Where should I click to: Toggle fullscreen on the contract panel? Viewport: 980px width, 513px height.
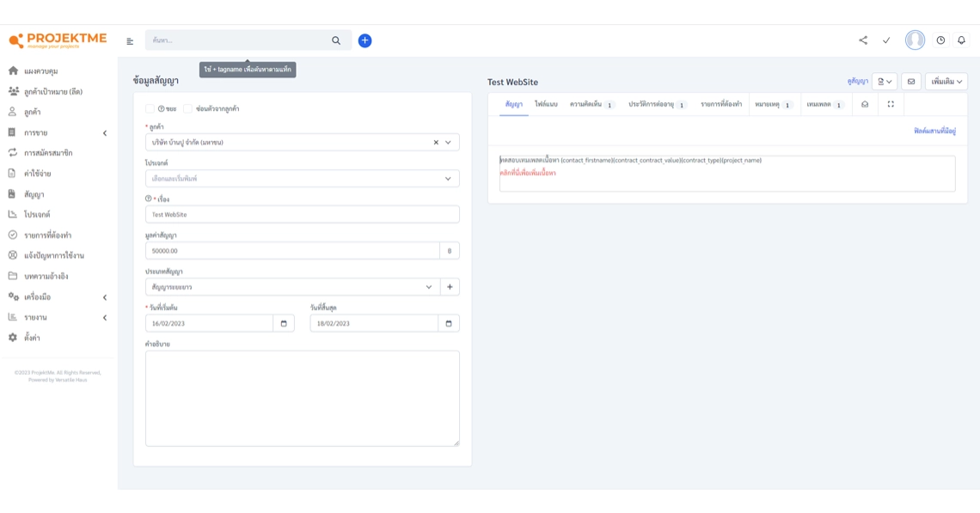(891, 105)
